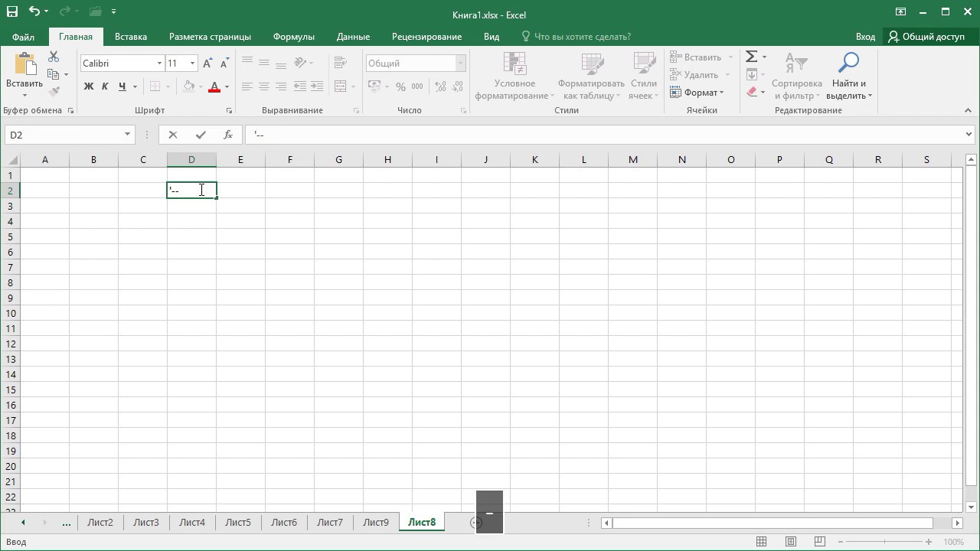The image size is (980, 551).
Task: Toggle bold formatting Ж button
Action: [x=89, y=86]
